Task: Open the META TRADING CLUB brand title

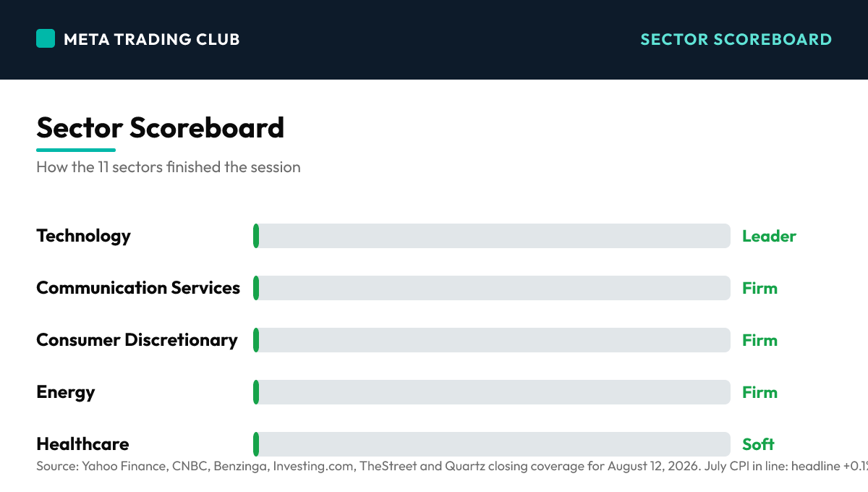Action: tap(152, 39)
